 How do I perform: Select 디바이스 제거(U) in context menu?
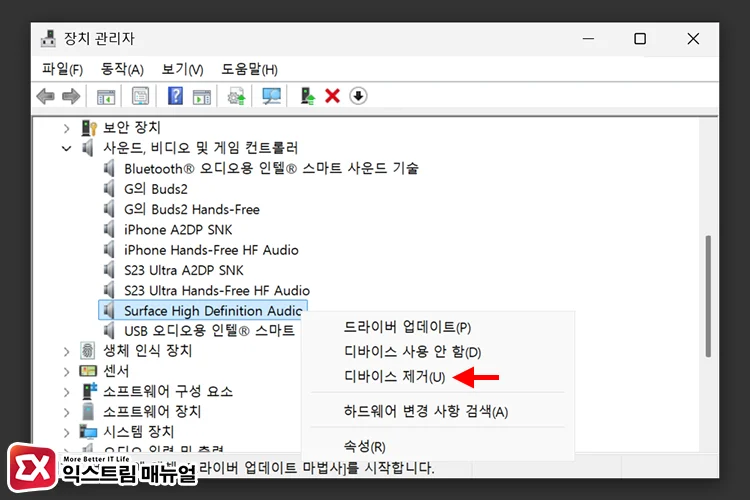point(394,377)
